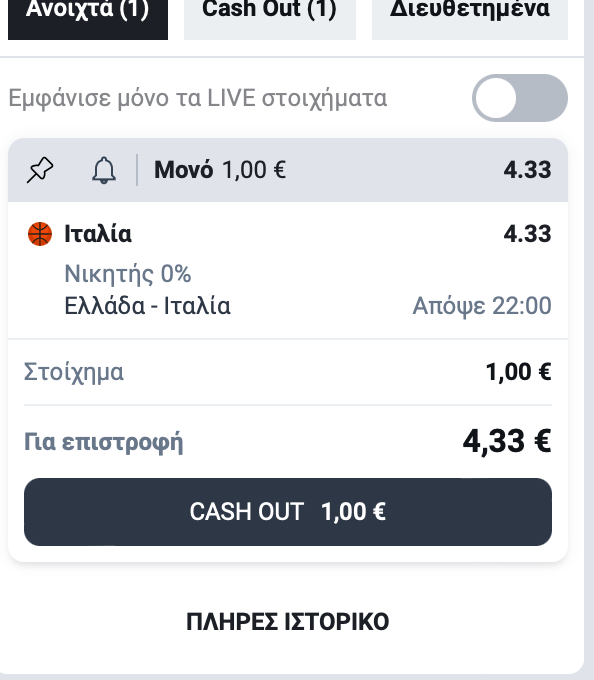Toggle show only LIVE bets switch

pyautogui.click(x=520, y=98)
